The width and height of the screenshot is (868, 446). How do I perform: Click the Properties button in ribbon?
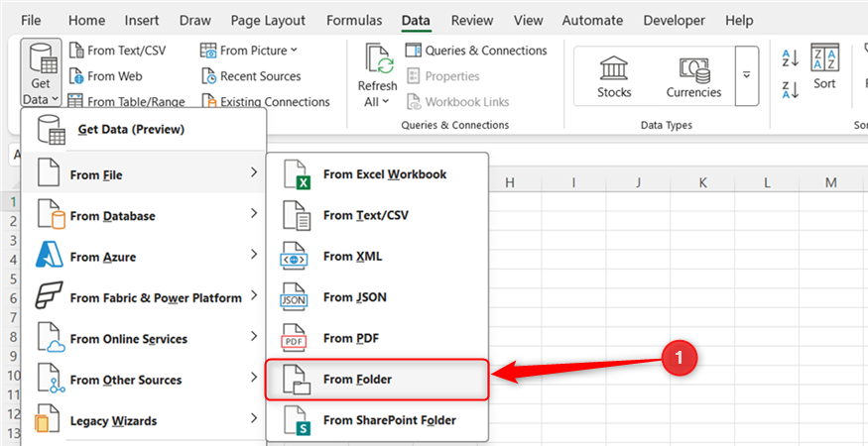click(442, 75)
